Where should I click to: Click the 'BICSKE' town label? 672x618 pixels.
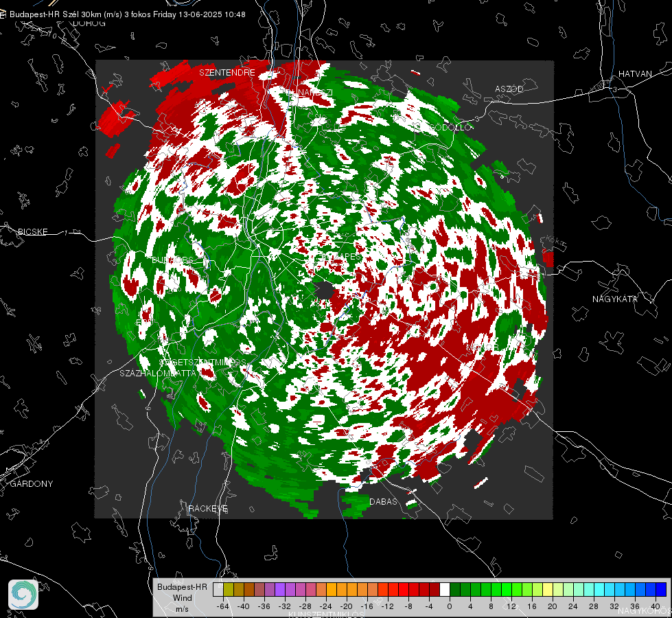point(32,231)
